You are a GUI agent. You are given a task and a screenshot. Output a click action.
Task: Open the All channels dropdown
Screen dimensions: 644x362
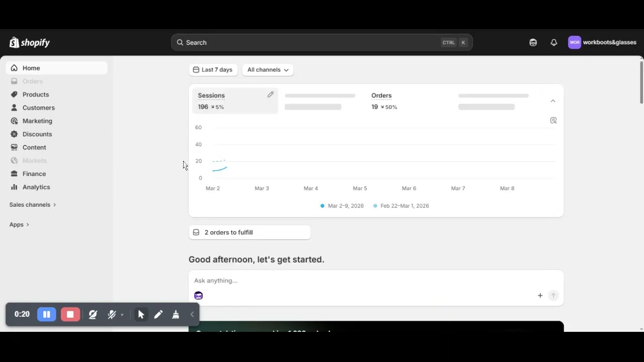coord(268,70)
